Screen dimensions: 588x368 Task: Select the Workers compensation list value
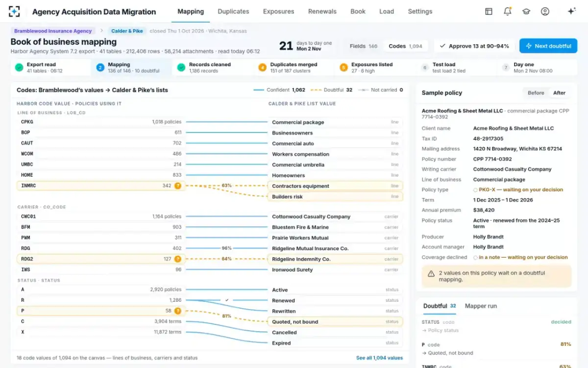point(335,154)
